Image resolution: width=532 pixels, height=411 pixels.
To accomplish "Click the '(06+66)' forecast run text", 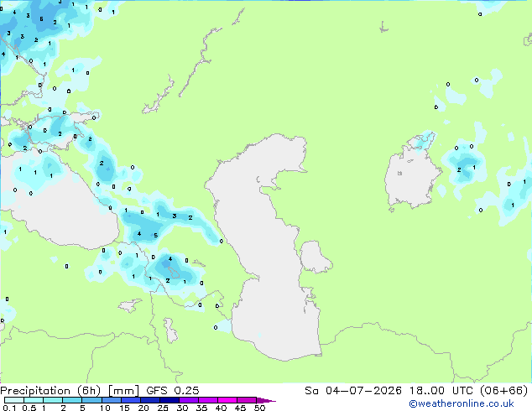I will 503,391.
